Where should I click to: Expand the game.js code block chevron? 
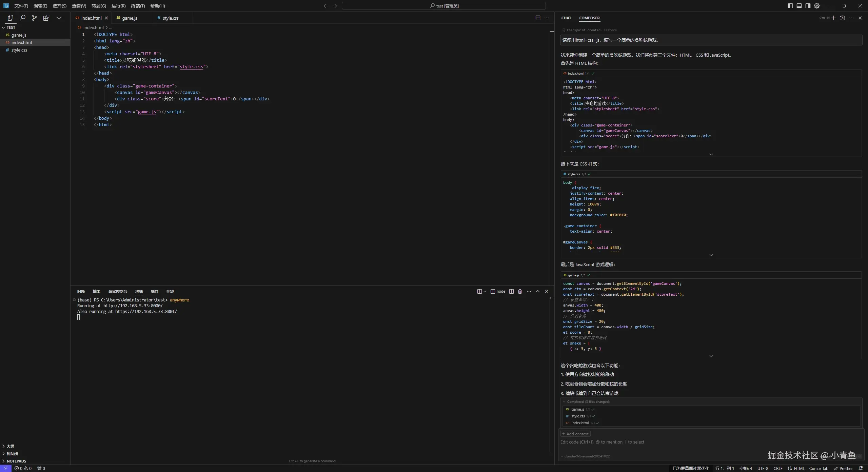click(711, 356)
